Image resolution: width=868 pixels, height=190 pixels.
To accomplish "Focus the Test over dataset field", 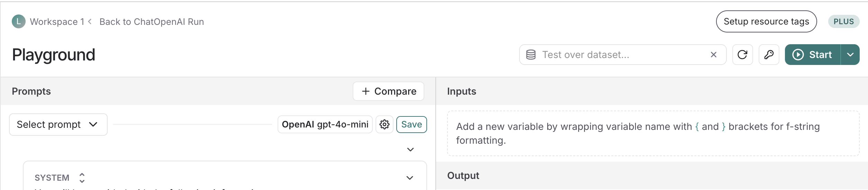I will 616,55.
